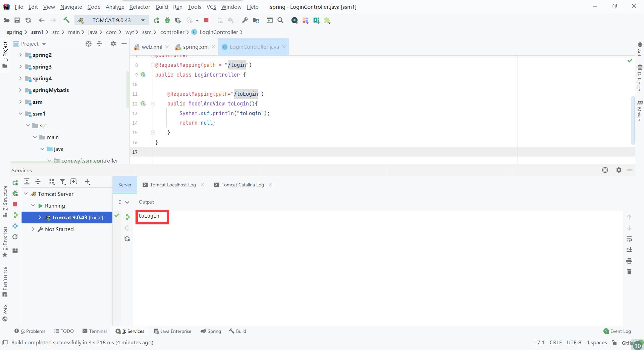Open Project Settings wrench icon
Viewport: 644px width, 350px height.
(x=245, y=20)
